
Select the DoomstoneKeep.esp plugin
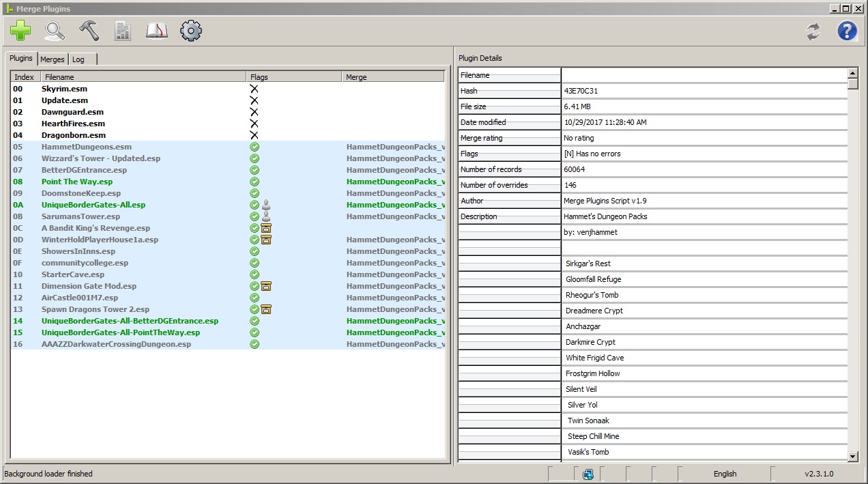228,193
